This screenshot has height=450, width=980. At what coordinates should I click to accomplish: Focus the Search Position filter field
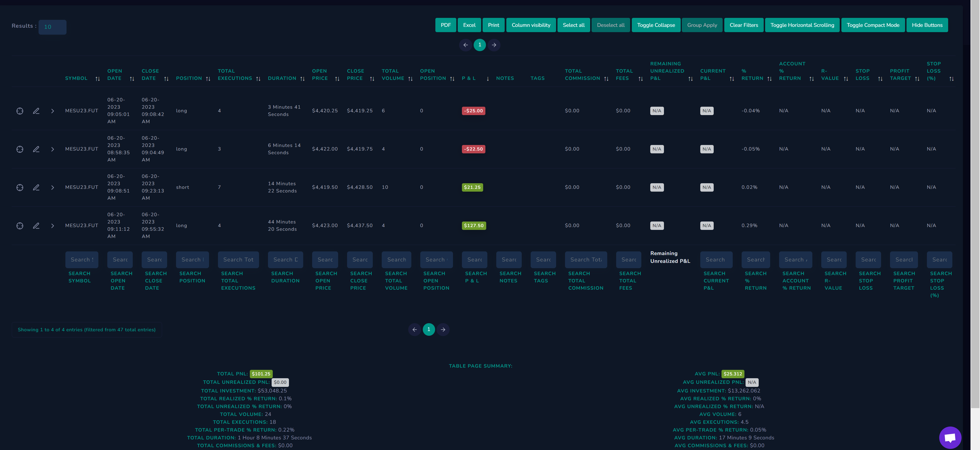193,260
